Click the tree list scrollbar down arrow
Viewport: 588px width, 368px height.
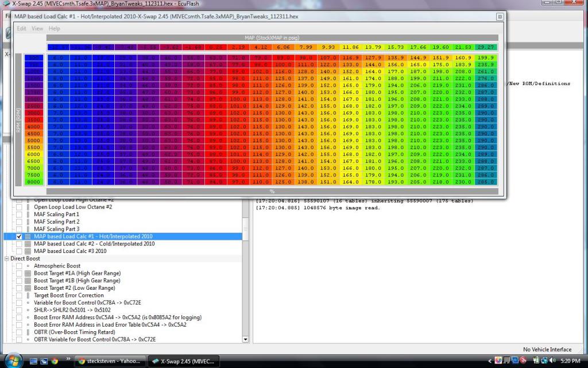(x=245, y=339)
